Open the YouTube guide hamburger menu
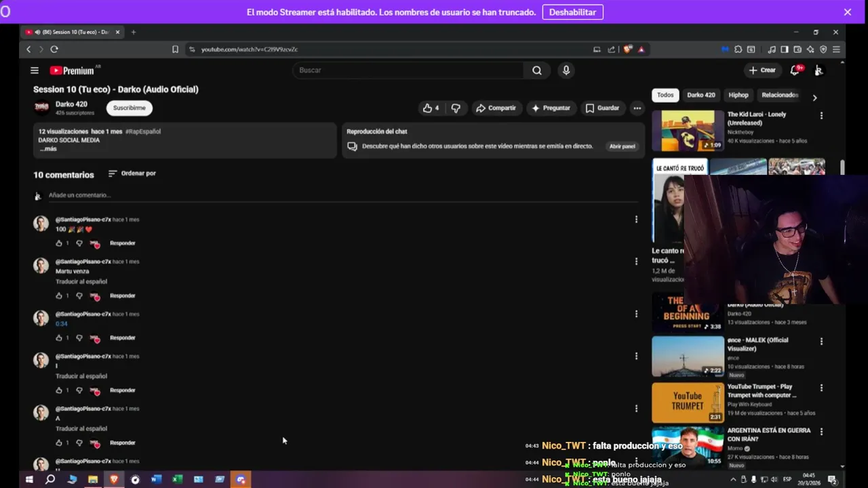Screen dimensions: 868x488 (35, 70)
